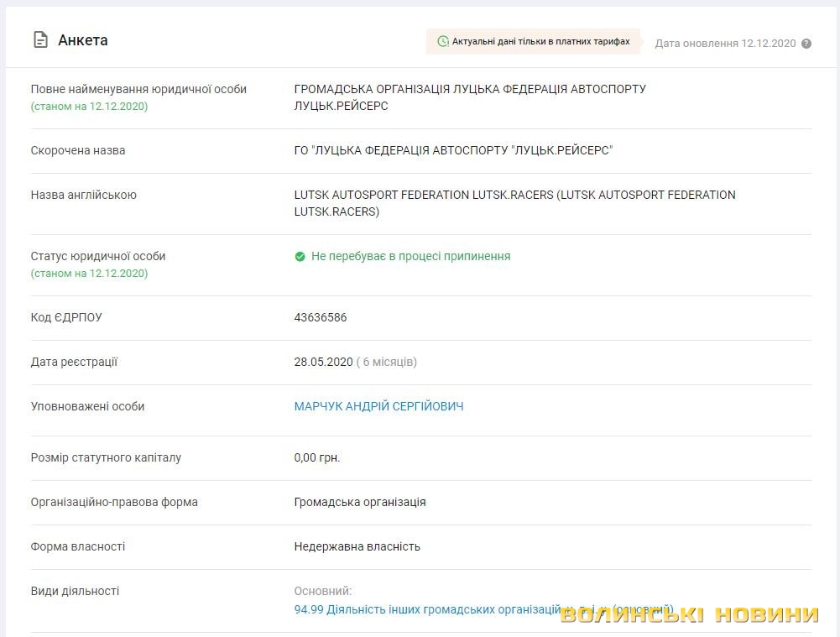Click the ЄДРПОУ code 43636586
840x637 pixels.
click(x=320, y=317)
